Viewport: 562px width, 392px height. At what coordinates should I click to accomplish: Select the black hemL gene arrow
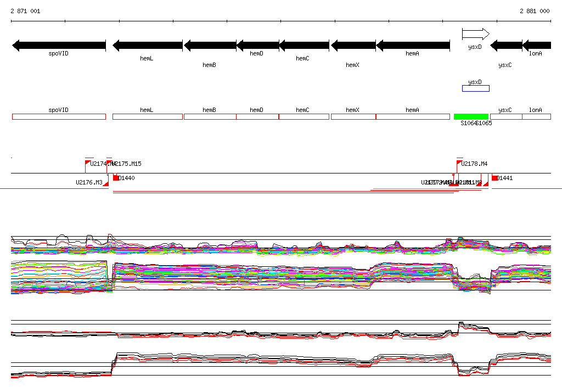(x=147, y=45)
